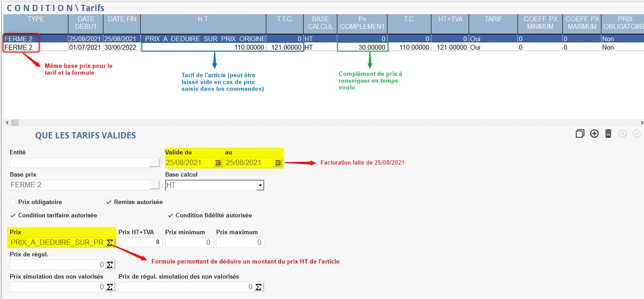
Task: Click the duplicate tarif icon
Action: click(580, 134)
